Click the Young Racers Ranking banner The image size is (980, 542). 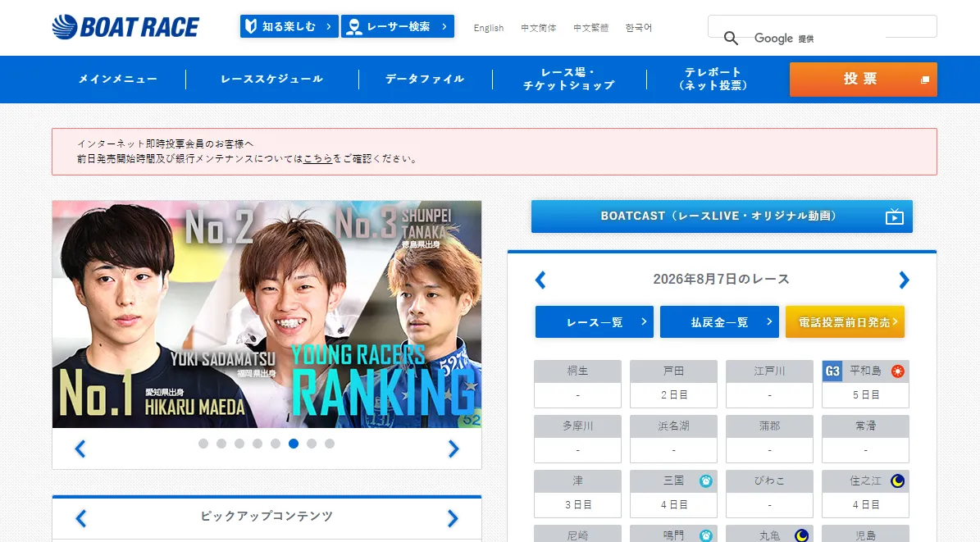click(x=267, y=314)
